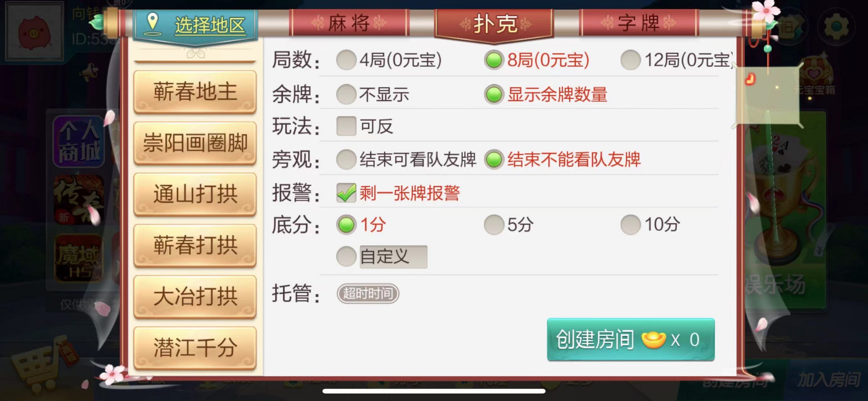868x401 pixels.
Task: Open the 魔域H5 game icon
Action: (79, 258)
